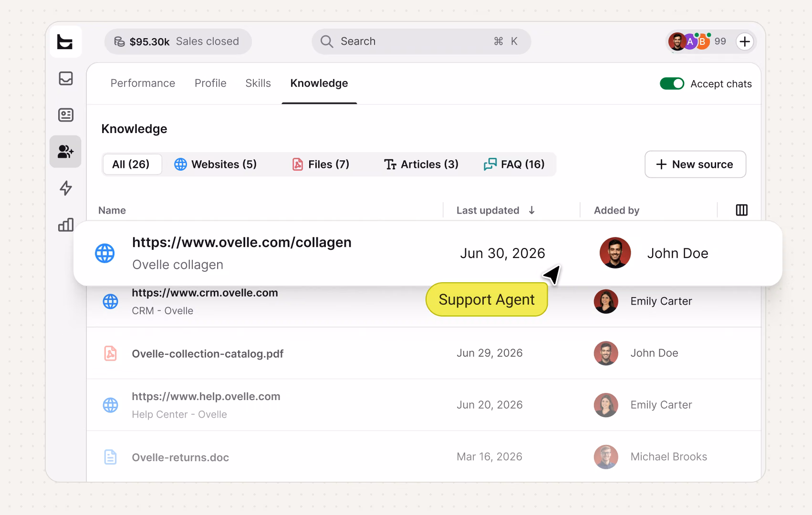Image resolution: width=812 pixels, height=515 pixels.
Task: Open https://www.help.ovelle.com source
Action: 206,396
